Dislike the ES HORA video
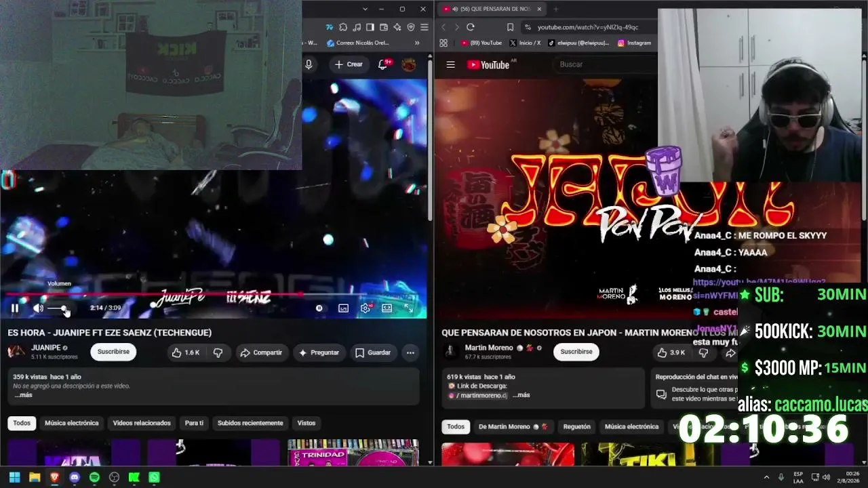Viewport: 868px width, 488px height. click(218, 352)
